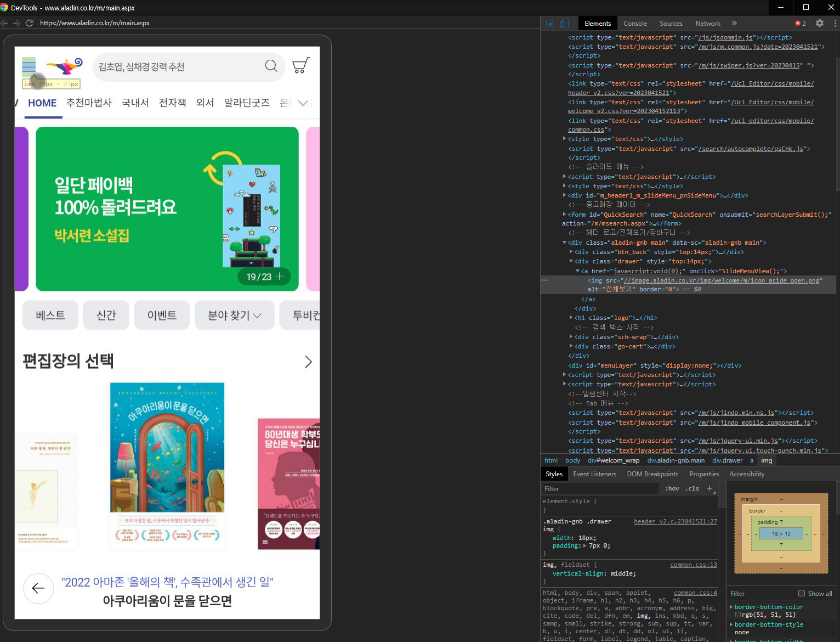
Task: Switch to the Network tab
Action: 708,23
